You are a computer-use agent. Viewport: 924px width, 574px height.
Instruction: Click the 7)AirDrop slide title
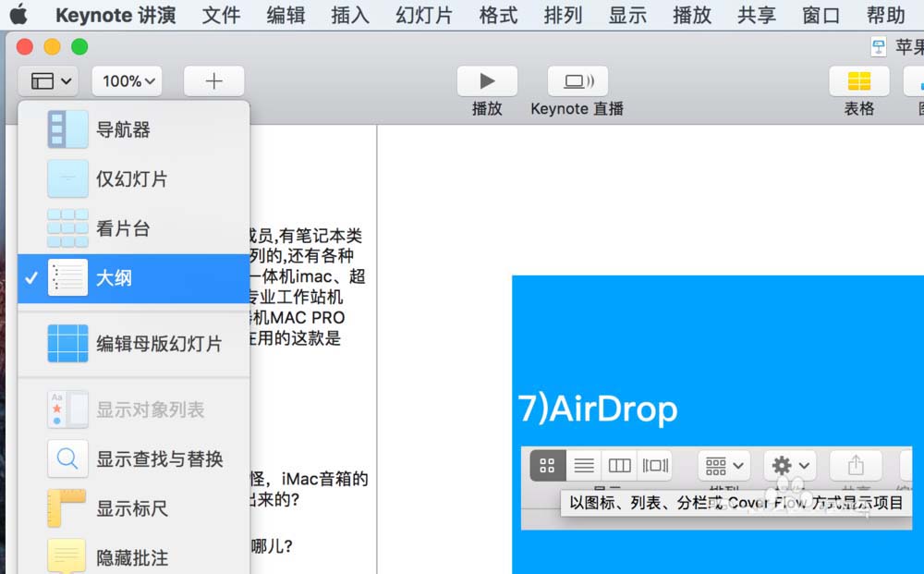coord(598,409)
